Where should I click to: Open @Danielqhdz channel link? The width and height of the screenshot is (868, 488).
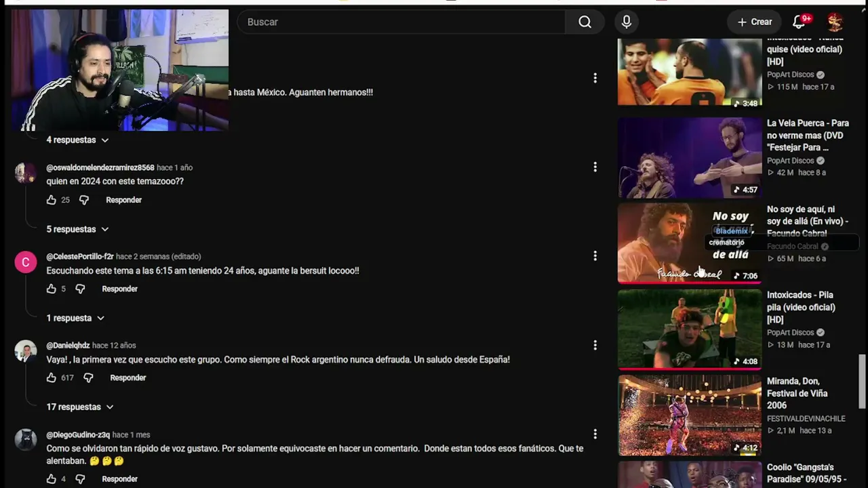point(68,345)
